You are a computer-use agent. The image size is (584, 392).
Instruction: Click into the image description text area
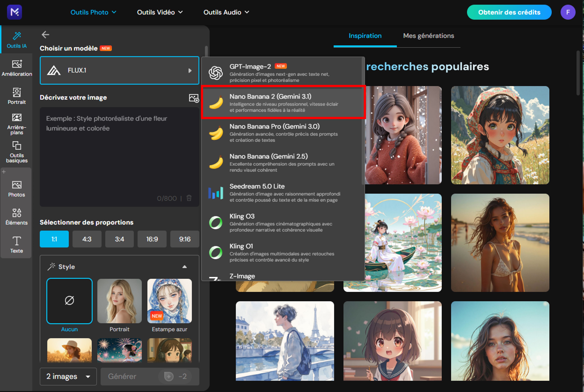tap(119, 157)
